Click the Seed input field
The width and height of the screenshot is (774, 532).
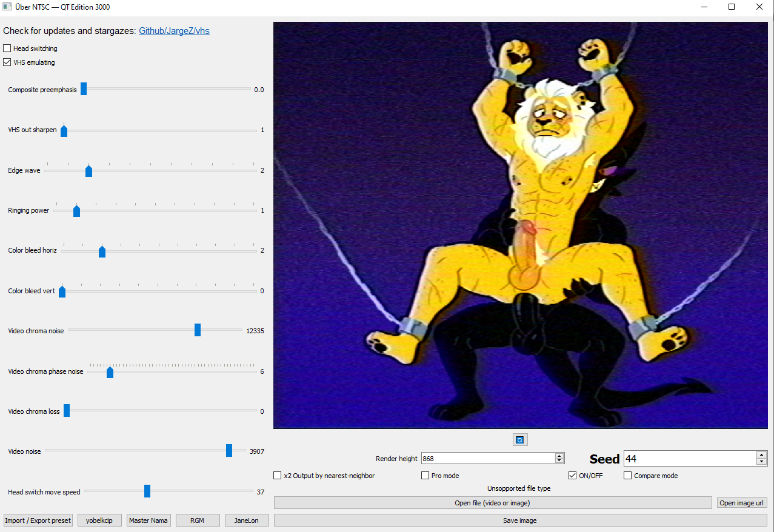click(690, 459)
